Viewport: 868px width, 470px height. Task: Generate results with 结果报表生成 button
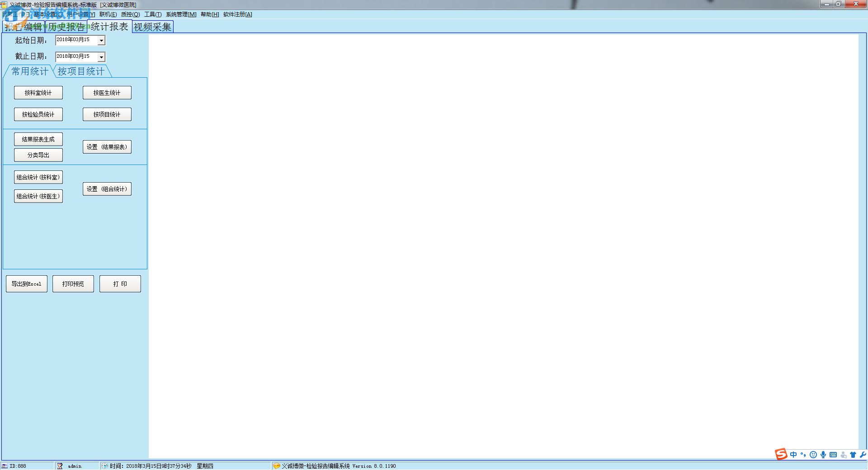(38, 139)
